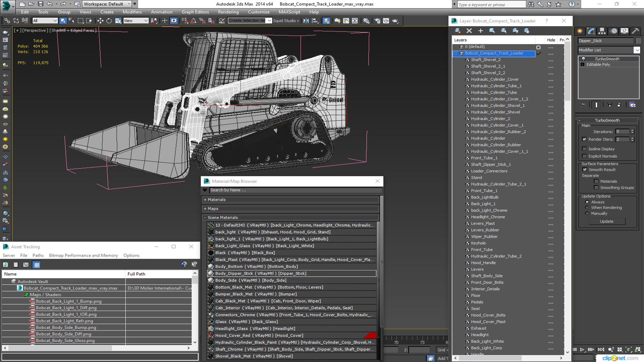This screenshot has height=362, width=644.
Task: Open Paths menu in Asset Tracking
Action: (38, 255)
